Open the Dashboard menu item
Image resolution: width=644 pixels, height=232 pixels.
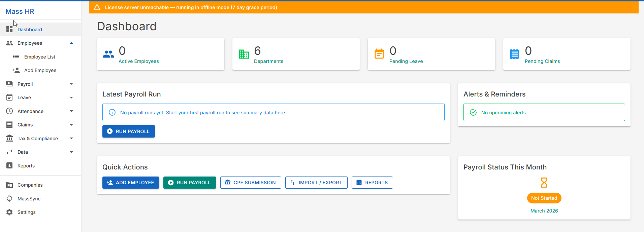[x=40, y=30]
